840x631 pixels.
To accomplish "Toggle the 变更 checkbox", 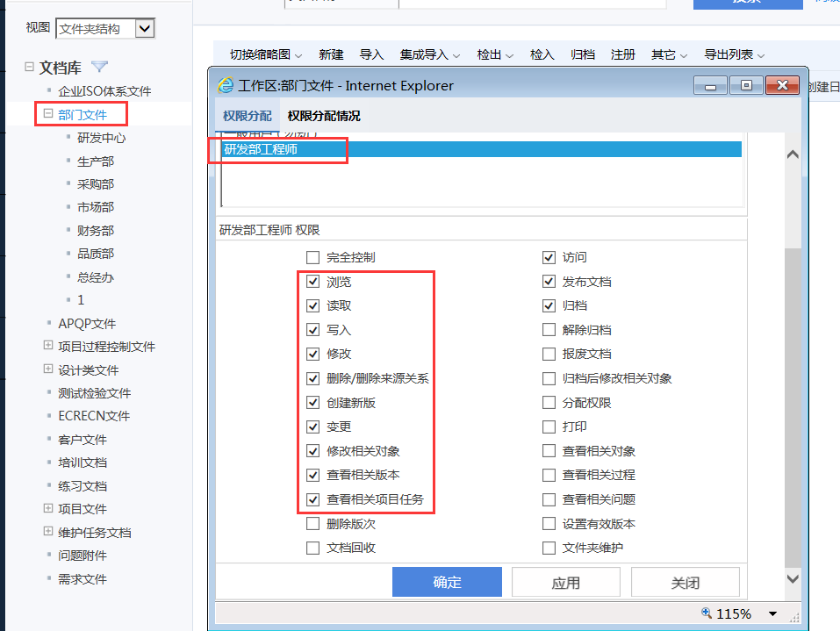I will tap(312, 427).
